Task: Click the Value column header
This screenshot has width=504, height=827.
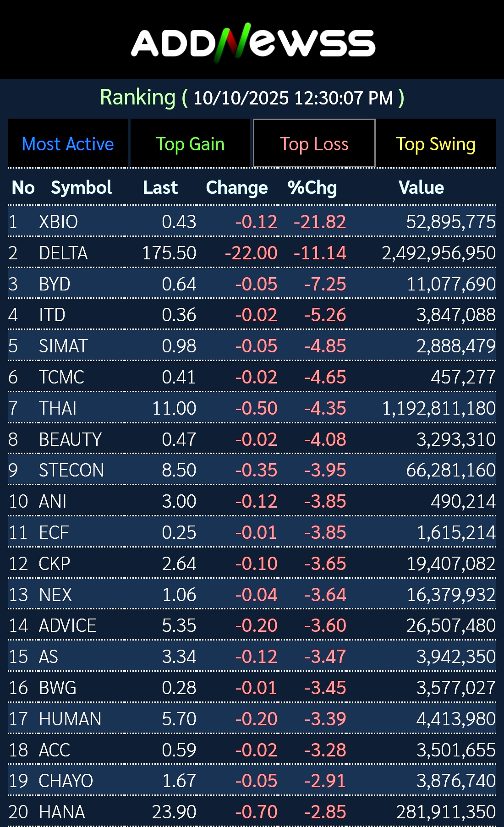Action: click(421, 187)
